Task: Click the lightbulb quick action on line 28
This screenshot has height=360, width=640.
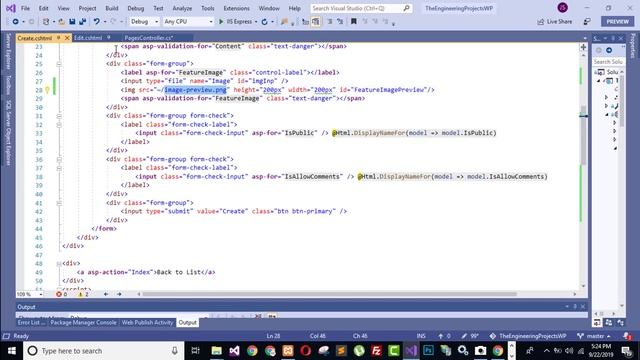Action: coord(47,90)
